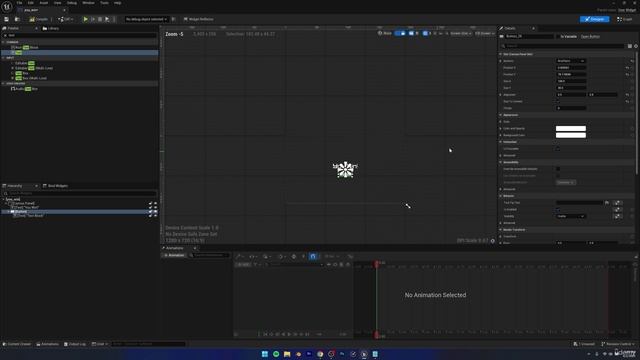Open the Fill Screen dropdown in viewport
This screenshot has height=360, width=640.
[484, 33]
